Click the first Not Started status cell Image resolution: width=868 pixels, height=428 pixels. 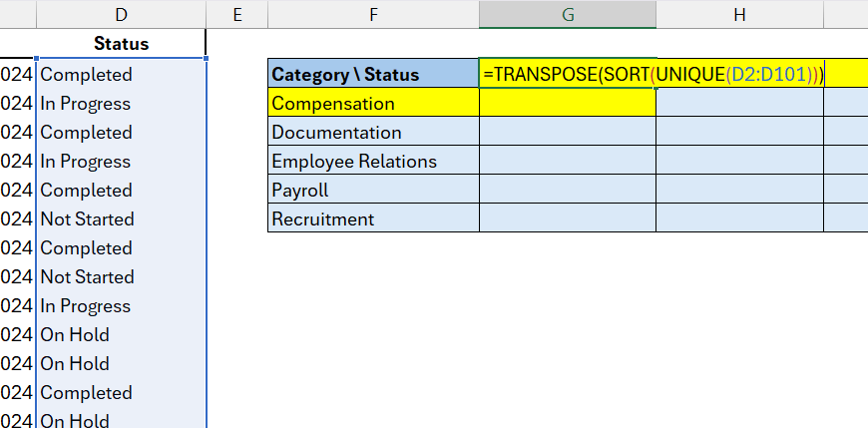(x=122, y=218)
